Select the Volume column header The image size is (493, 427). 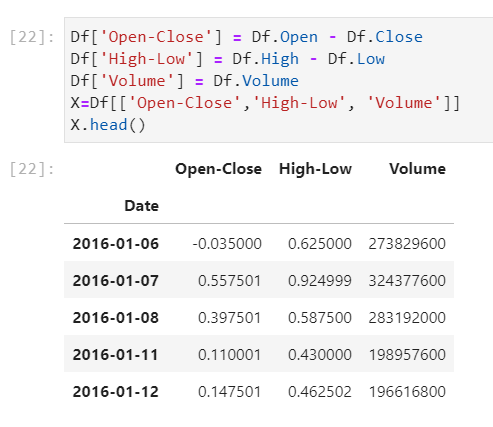(417, 169)
